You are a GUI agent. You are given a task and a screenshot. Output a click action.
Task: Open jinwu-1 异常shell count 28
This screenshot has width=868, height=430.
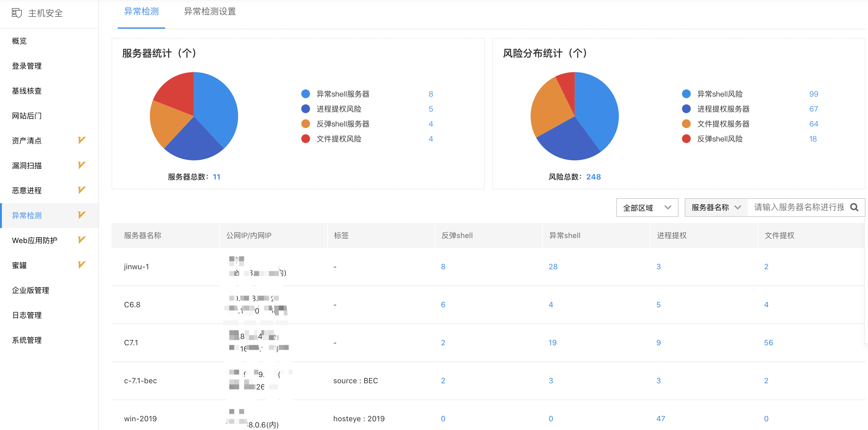click(553, 266)
